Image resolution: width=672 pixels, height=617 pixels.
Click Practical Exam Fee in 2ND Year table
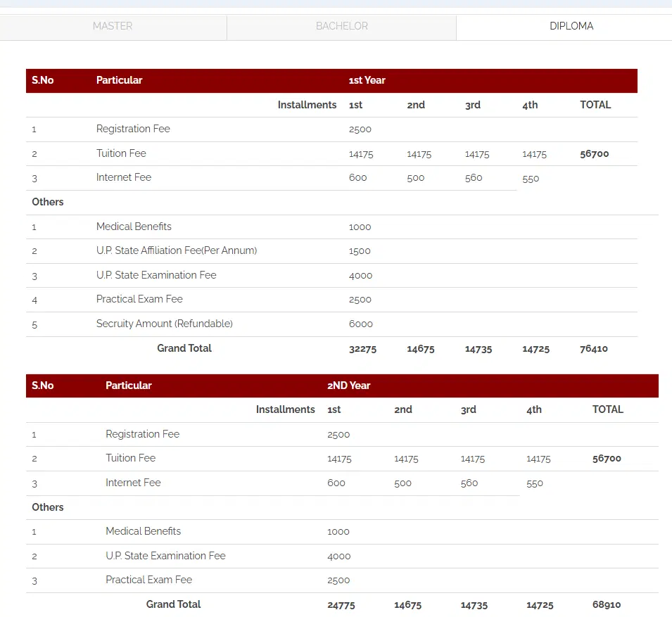click(148, 580)
